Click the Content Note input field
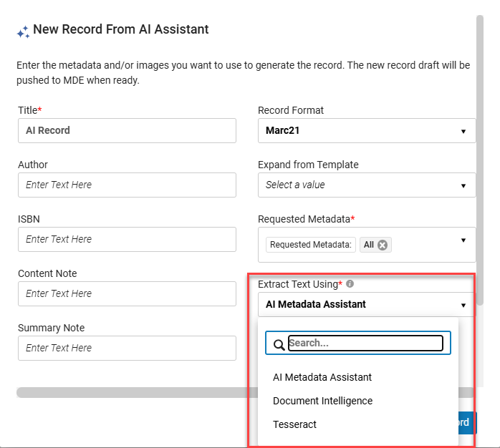Viewport: 500px width, 448px height. click(127, 293)
